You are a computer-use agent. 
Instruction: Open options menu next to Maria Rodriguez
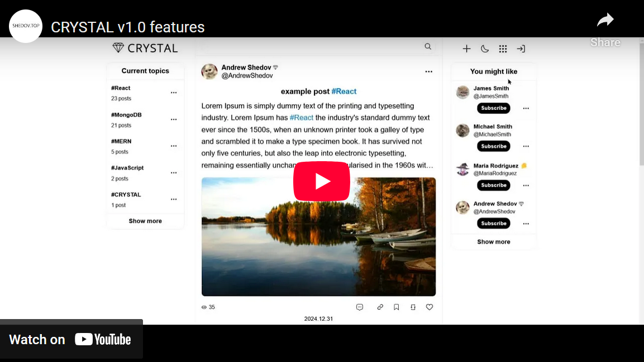click(x=526, y=185)
